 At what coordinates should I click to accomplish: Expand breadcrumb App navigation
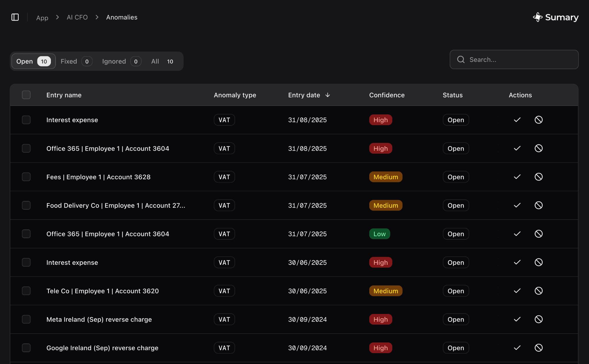click(42, 18)
